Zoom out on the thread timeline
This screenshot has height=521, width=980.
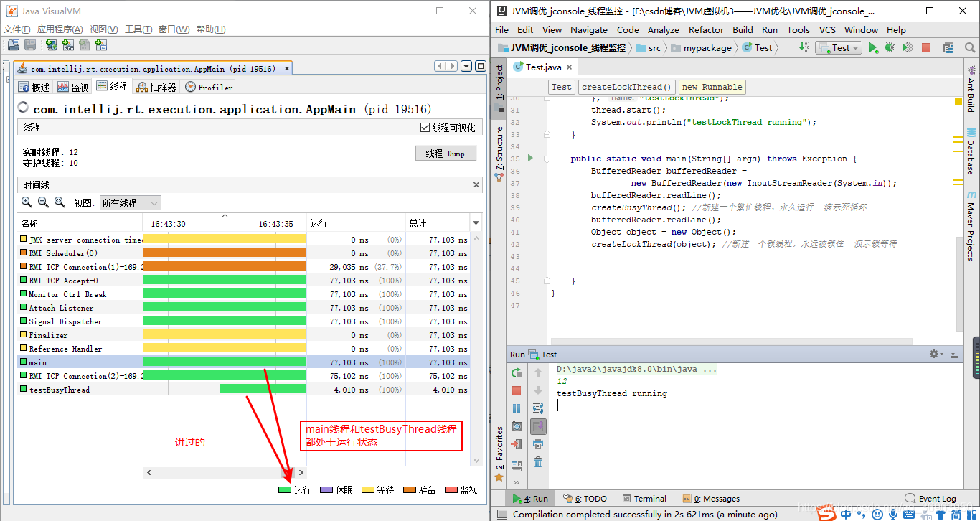coord(43,202)
